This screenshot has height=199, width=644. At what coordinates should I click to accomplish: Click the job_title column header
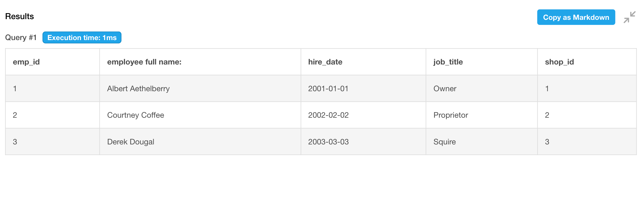(x=482, y=62)
